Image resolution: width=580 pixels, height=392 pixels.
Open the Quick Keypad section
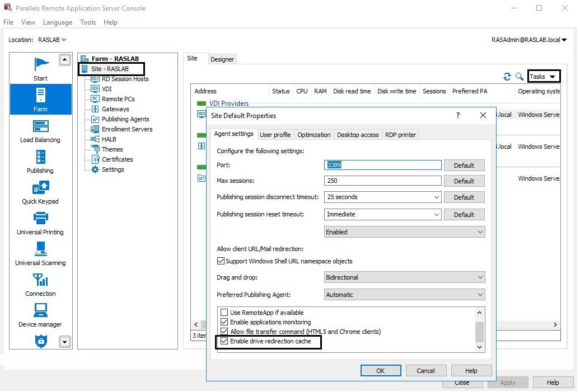(40, 193)
